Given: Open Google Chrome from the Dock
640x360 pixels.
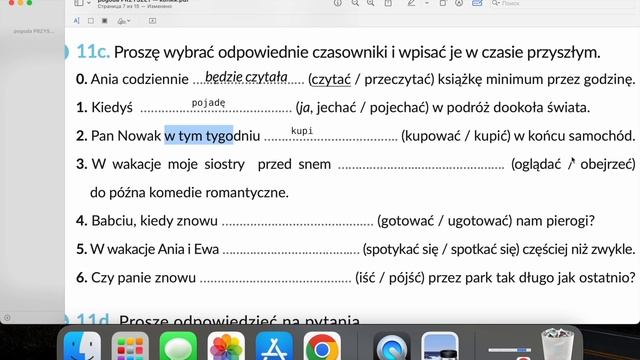Looking at the screenshot, I should tap(322, 346).
